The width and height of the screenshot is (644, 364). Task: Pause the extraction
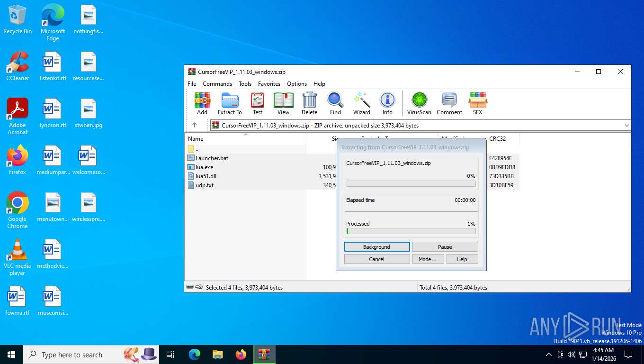pos(445,247)
